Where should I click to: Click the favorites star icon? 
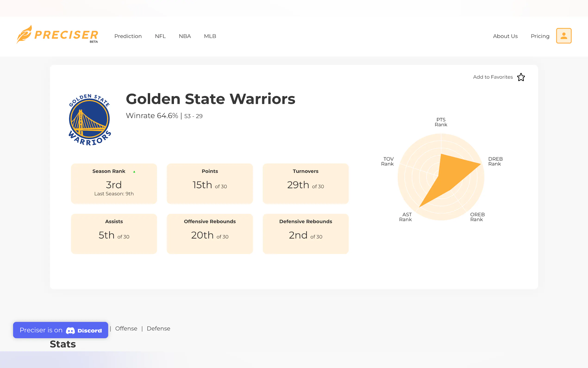pos(521,77)
